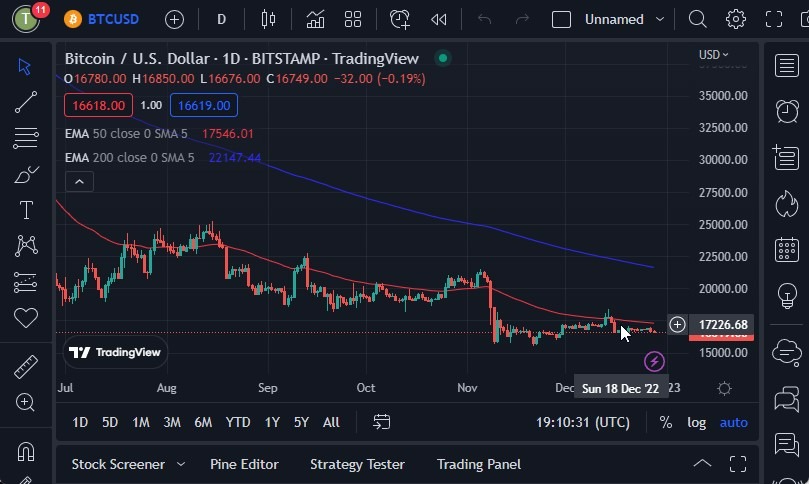
Task: Click the green market status dot
Action: tap(443, 58)
